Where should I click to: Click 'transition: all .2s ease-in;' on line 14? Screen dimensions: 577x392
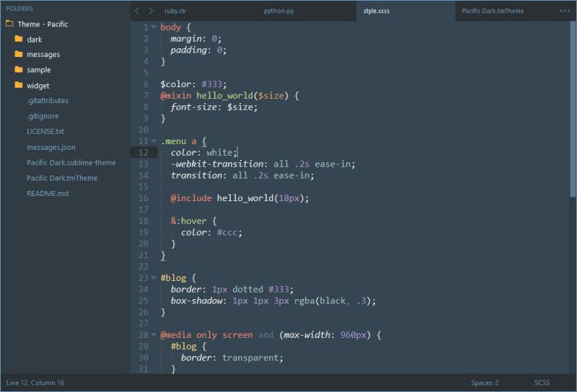242,175
